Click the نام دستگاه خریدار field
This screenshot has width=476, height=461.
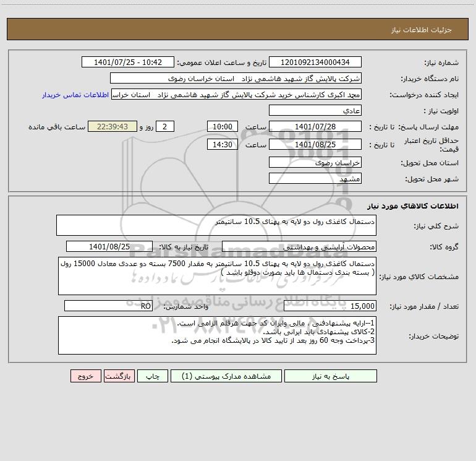pos(236,78)
